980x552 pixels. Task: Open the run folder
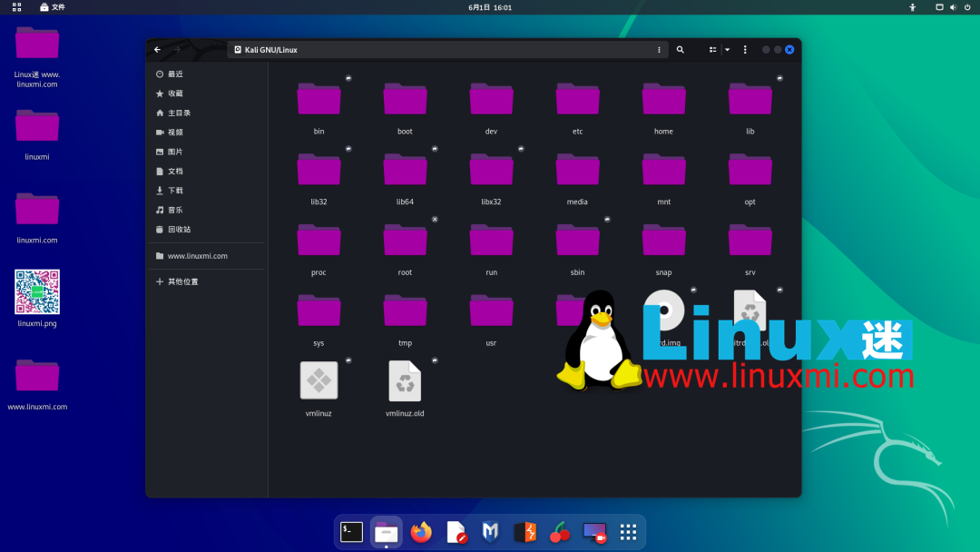click(x=491, y=241)
